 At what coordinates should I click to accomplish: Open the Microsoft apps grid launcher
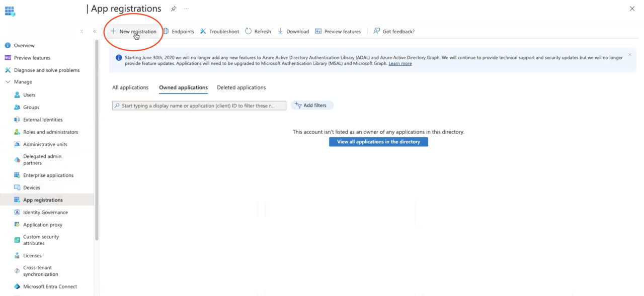click(10, 11)
